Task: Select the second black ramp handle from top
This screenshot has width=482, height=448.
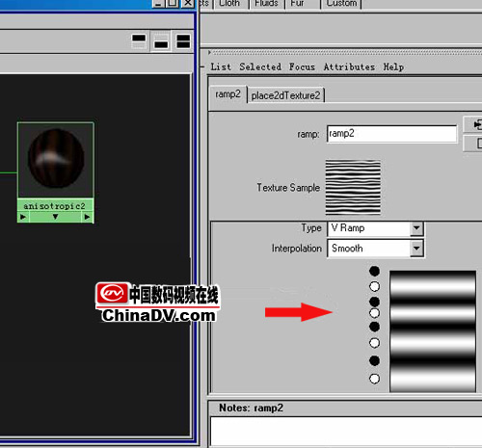Action: click(x=374, y=302)
